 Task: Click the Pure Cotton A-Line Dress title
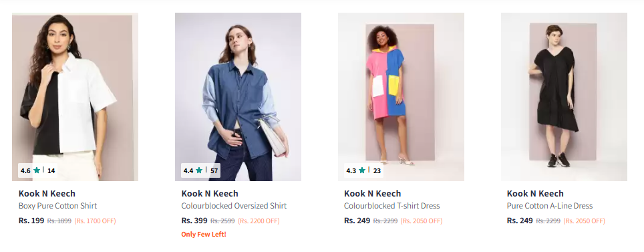click(550, 206)
